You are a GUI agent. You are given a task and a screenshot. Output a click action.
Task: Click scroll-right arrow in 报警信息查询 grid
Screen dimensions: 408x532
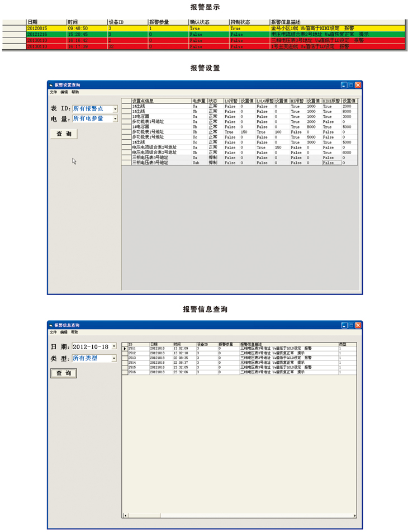coord(355,516)
